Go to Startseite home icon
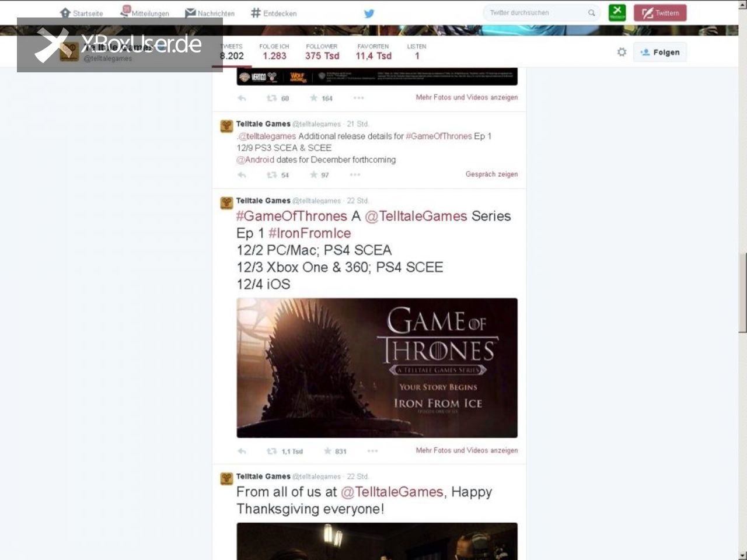This screenshot has width=747, height=560. coord(65,13)
